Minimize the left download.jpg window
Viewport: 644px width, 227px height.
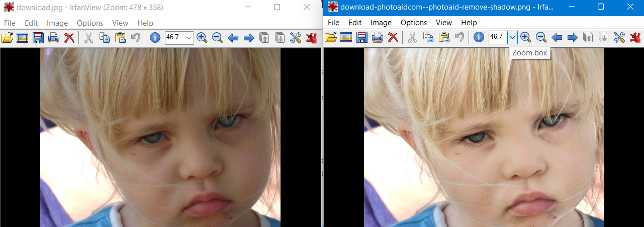tap(248, 7)
